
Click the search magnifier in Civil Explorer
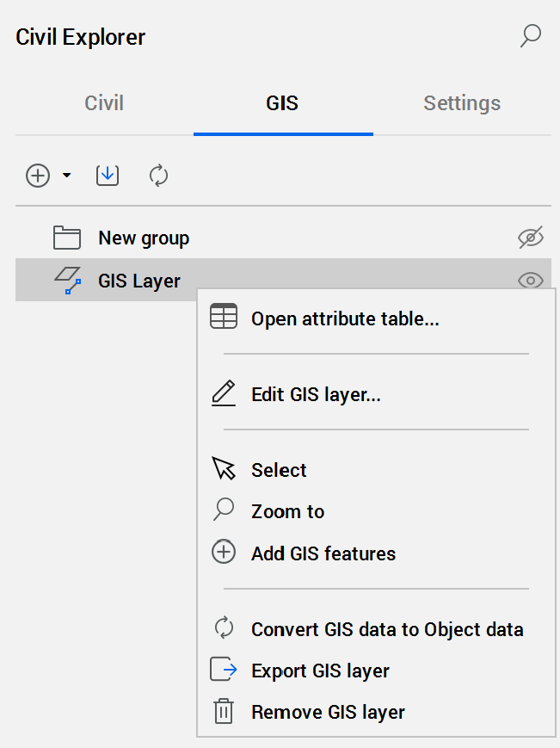coord(531,36)
